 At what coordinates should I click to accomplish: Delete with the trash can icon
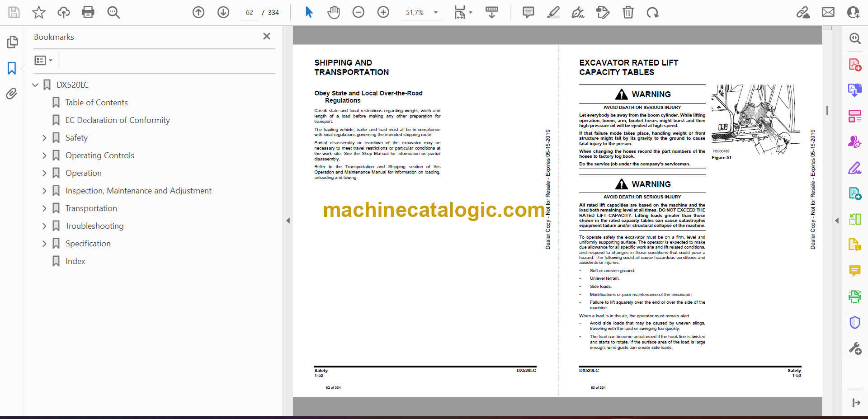[628, 12]
